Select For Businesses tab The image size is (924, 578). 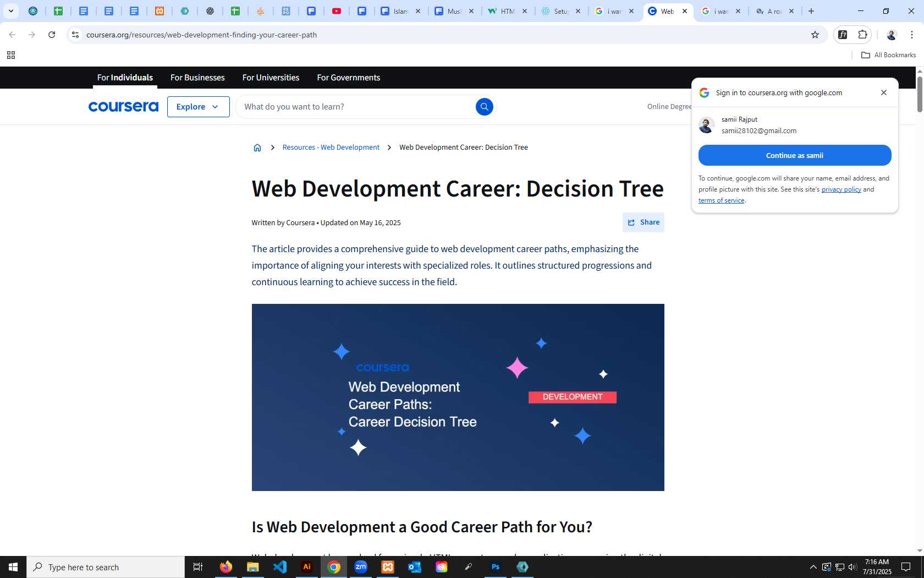197,78
